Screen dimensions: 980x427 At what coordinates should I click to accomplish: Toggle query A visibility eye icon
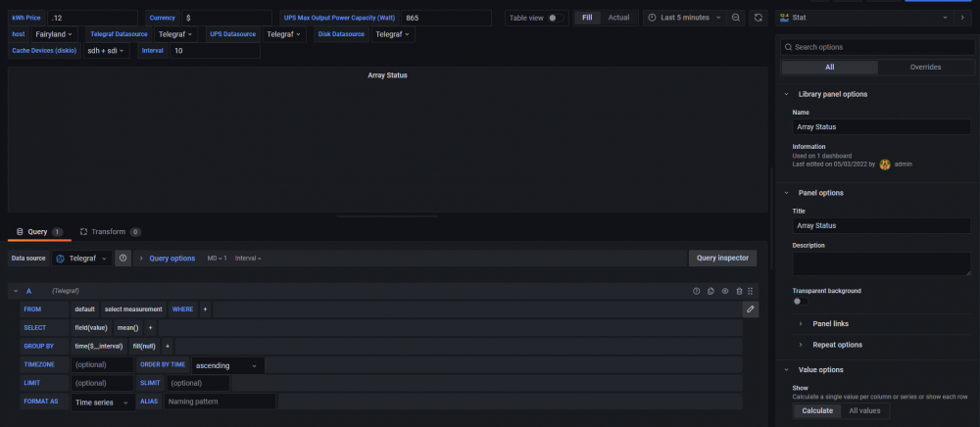click(x=725, y=291)
